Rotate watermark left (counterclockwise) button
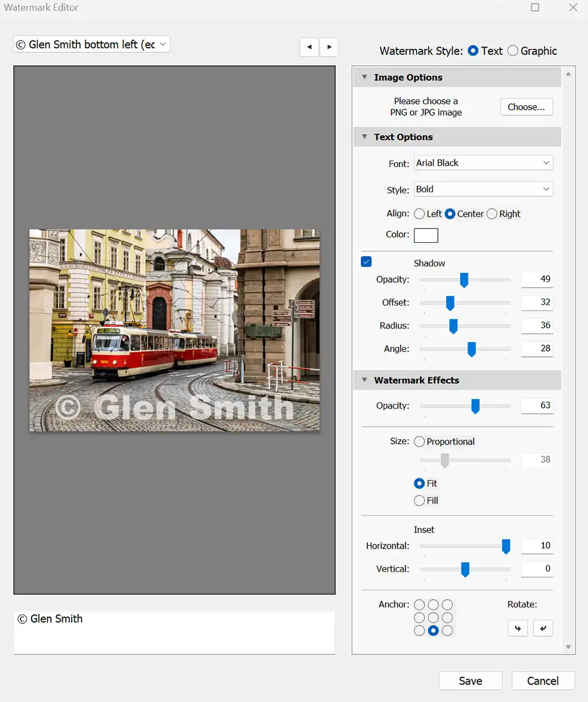The width and height of the screenshot is (588, 702). [517, 628]
